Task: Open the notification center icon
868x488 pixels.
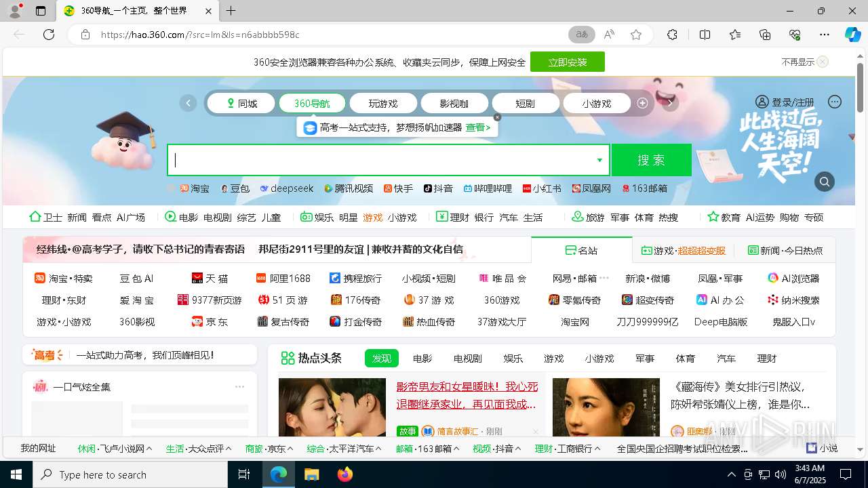Action: coord(846,474)
